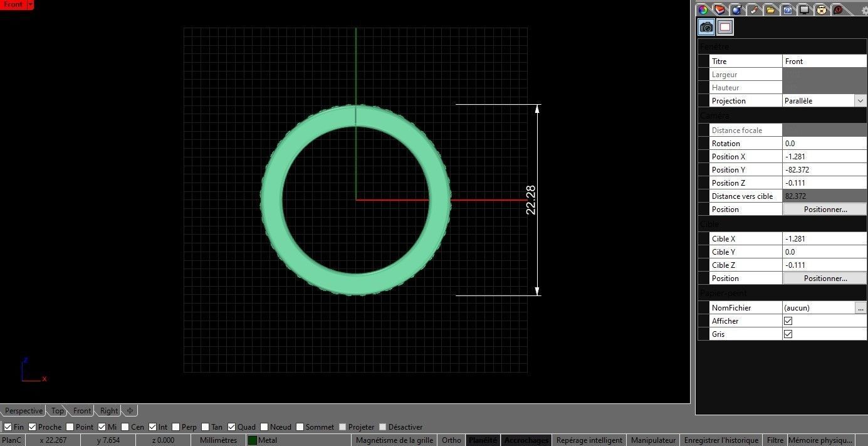Toggle Planéité mode in status bar

[x=483, y=440]
